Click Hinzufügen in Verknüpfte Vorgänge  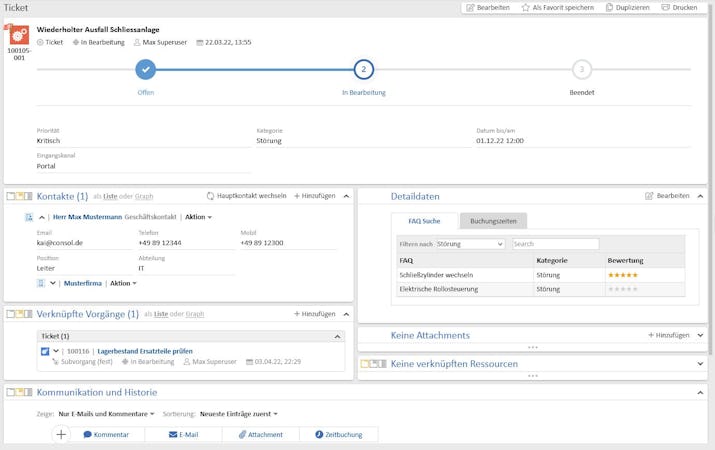click(x=315, y=314)
